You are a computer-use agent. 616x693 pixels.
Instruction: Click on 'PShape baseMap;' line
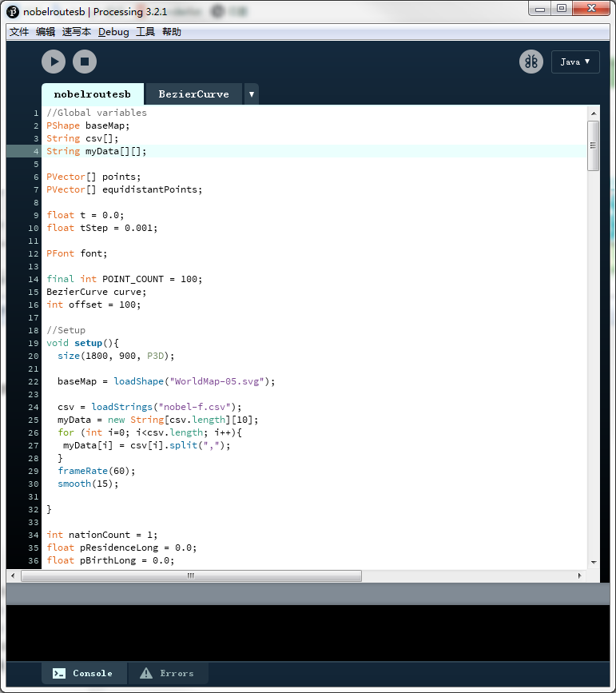coord(88,125)
